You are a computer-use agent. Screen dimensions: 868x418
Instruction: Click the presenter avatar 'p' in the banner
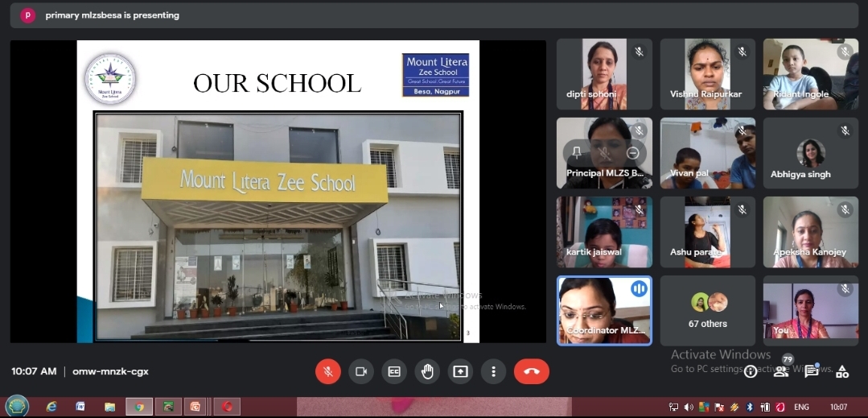27,15
